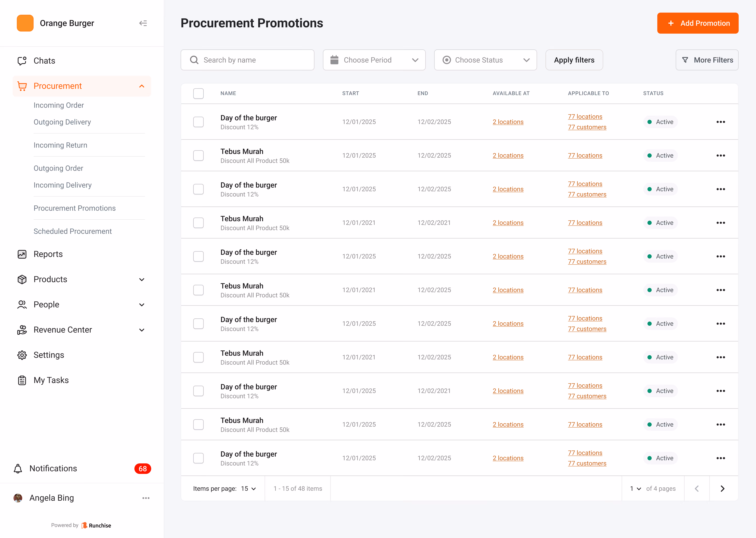Viewport: 756px width, 538px height.
Task: Expand the People section chevron
Action: coord(142,305)
